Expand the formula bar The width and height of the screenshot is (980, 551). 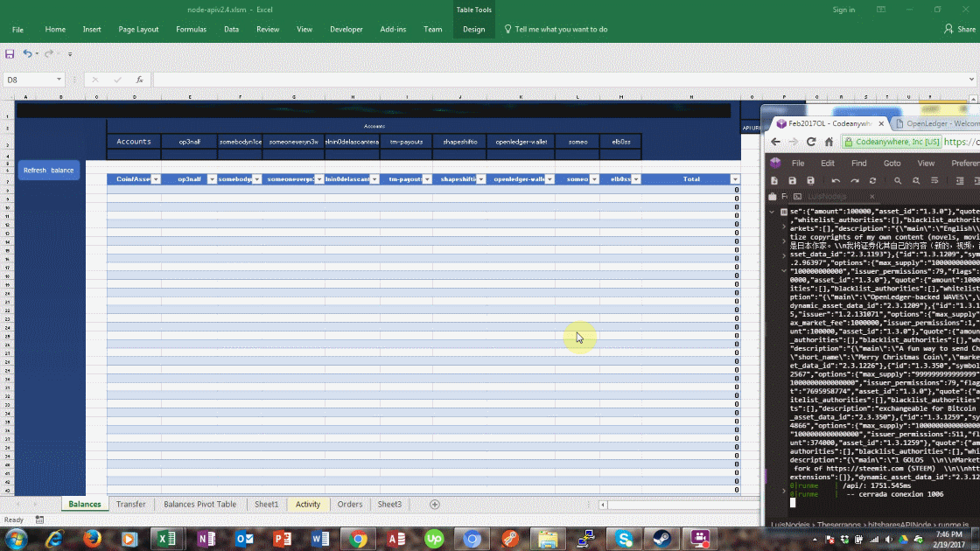click(x=971, y=80)
